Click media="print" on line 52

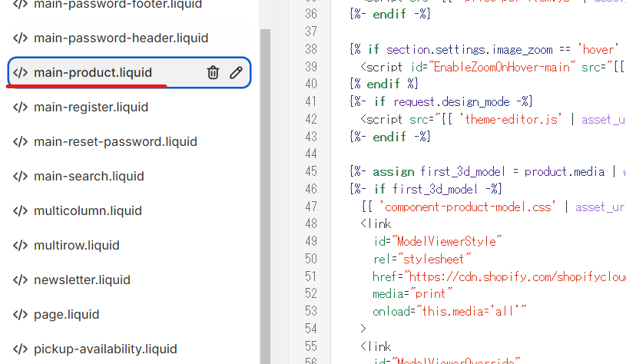click(x=412, y=294)
